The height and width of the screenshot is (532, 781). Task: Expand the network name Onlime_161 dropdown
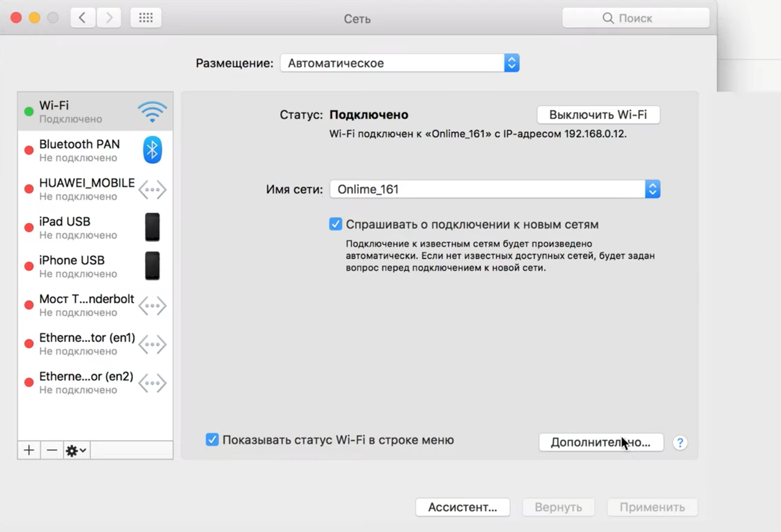652,189
